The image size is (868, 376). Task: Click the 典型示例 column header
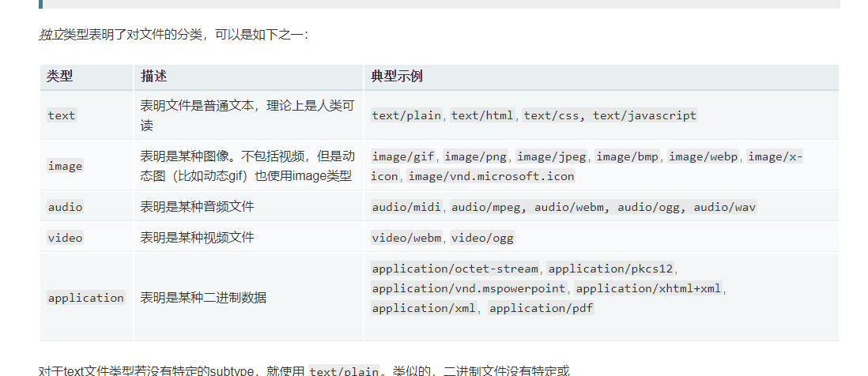pyautogui.click(x=601, y=77)
